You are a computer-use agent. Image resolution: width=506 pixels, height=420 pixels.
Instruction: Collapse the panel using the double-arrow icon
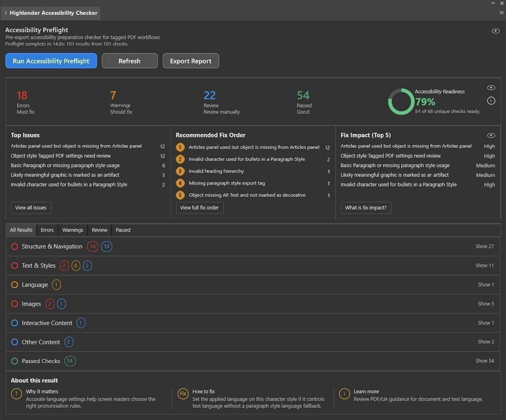[x=493, y=3]
